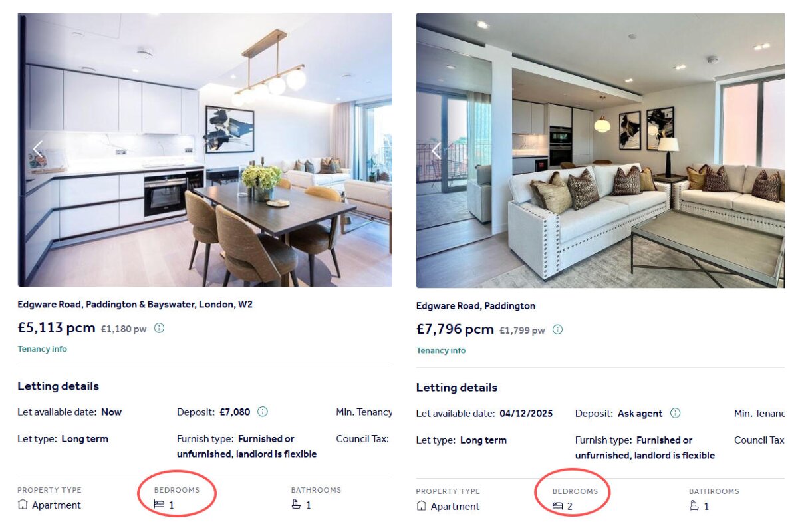This screenshot has height=532, width=798.
Task: Open Tenancy info under £7,796 pcm
Action: pyautogui.click(x=441, y=350)
